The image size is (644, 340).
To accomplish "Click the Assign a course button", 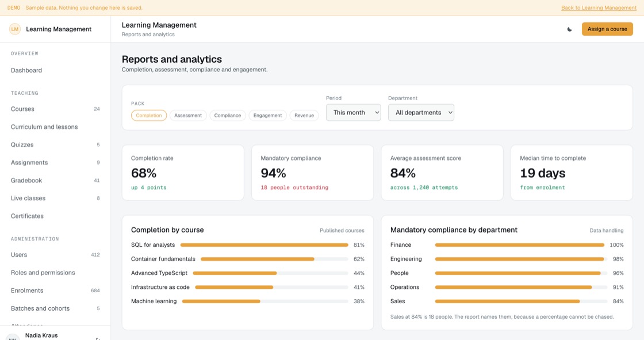I will 607,29.
